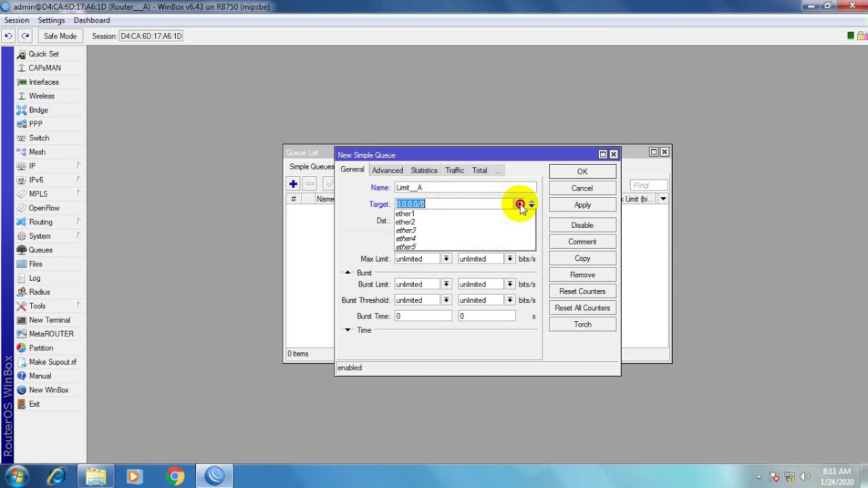Open the Bridge menu

point(38,110)
